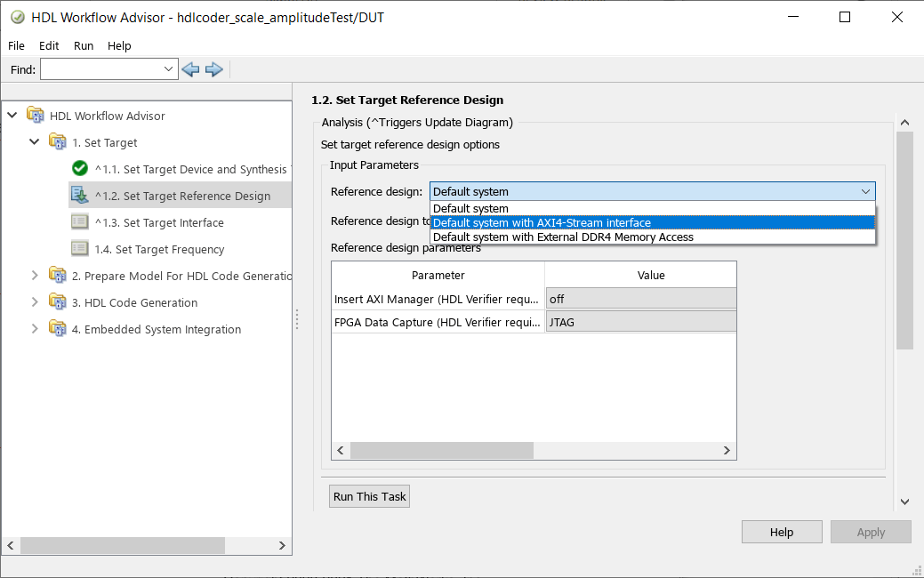The height and width of the screenshot is (578, 924).
Task: Click the HDL Workflow Advisor root folder icon
Action: (36, 116)
